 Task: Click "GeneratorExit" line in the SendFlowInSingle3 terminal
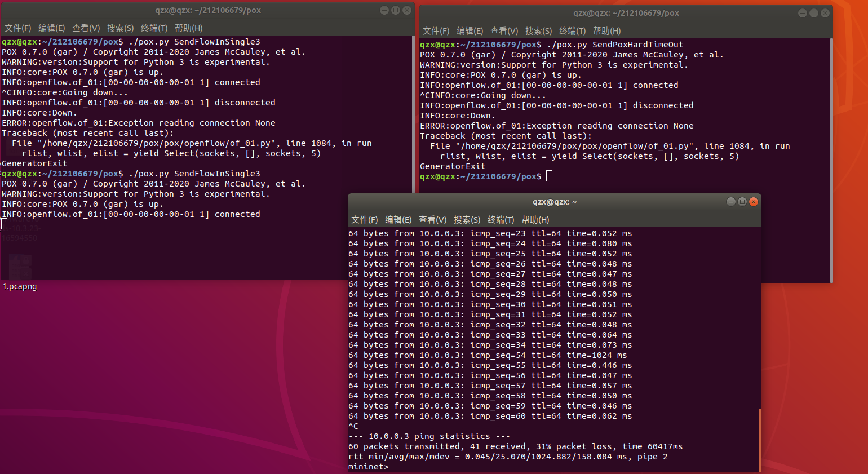(x=34, y=163)
